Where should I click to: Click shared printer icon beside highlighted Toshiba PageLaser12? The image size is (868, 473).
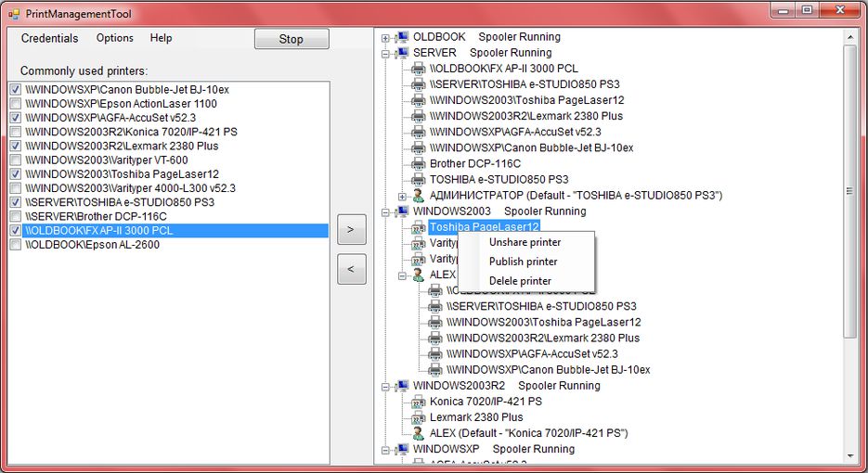coord(419,227)
